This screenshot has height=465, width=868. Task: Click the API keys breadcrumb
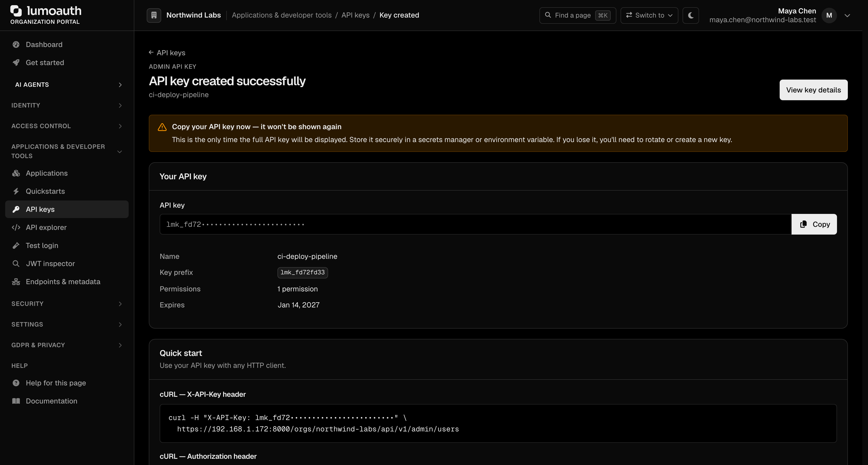click(355, 15)
